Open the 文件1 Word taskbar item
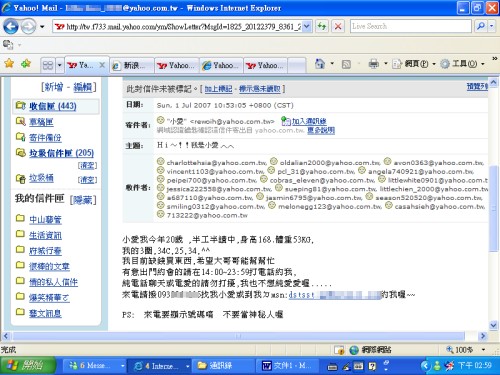 [287, 366]
